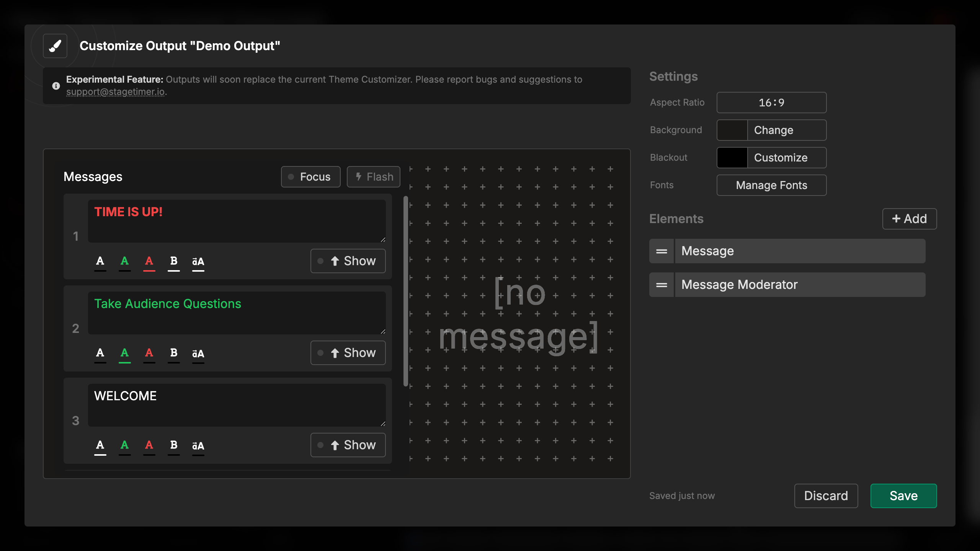Open the 16:9 aspect ratio selector
980x551 pixels.
click(x=771, y=102)
